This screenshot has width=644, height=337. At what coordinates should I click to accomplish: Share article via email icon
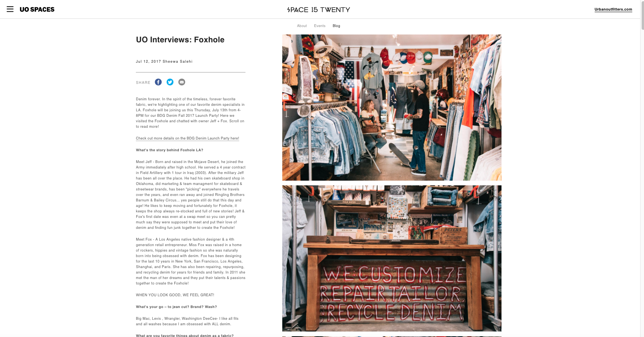click(182, 82)
